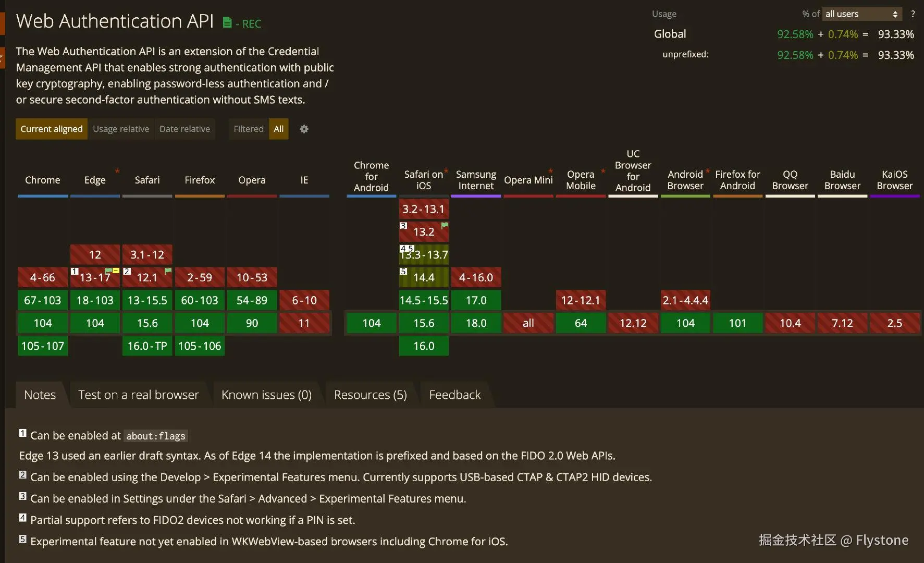Open the Feedback tab
The height and width of the screenshot is (563, 924).
(455, 395)
